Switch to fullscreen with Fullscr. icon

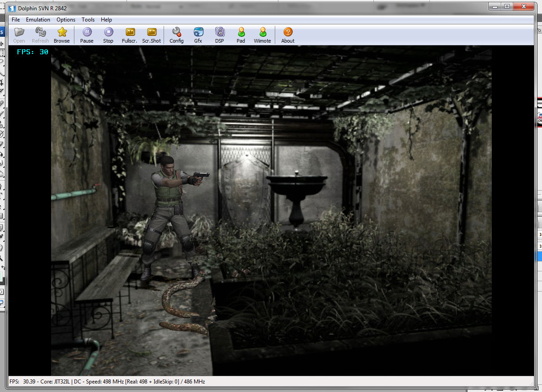(130, 35)
